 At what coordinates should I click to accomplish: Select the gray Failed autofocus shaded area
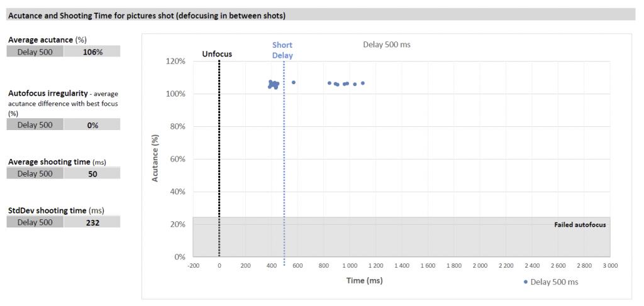pyautogui.click(x=402, y=238)
